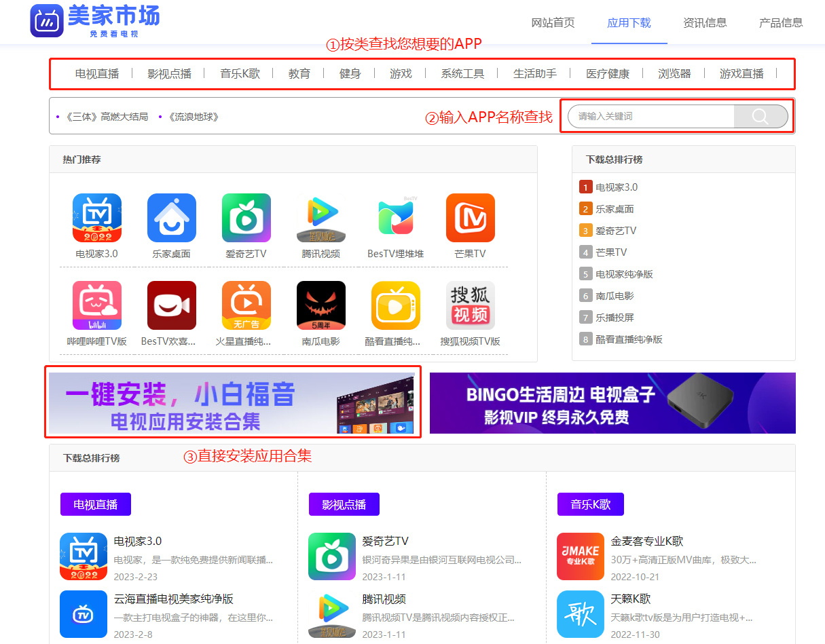Open 电视家3.0 app icon in hot recommendations
825x644 pixels.
click(97, 218)
